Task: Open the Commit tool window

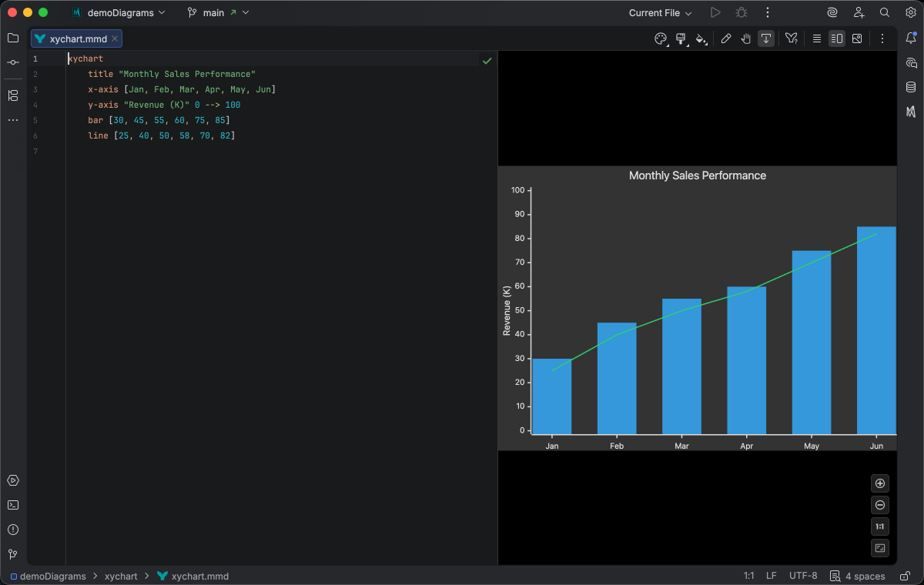Action: click(13, 62)
